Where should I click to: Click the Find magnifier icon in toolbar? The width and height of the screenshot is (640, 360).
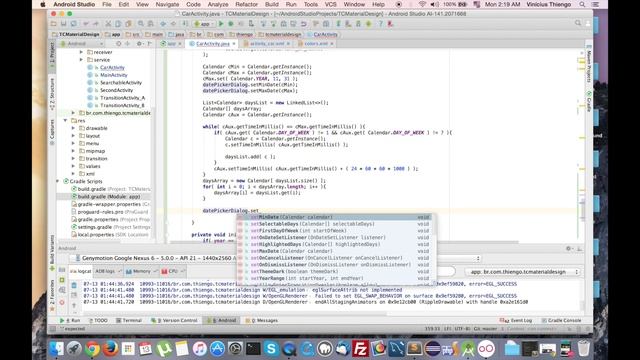pos(141,24)
